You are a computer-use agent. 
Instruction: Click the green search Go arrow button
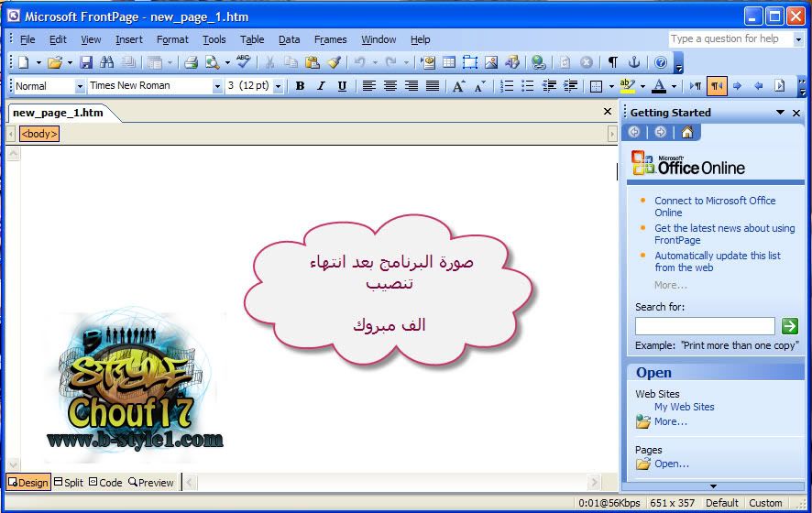790,326
